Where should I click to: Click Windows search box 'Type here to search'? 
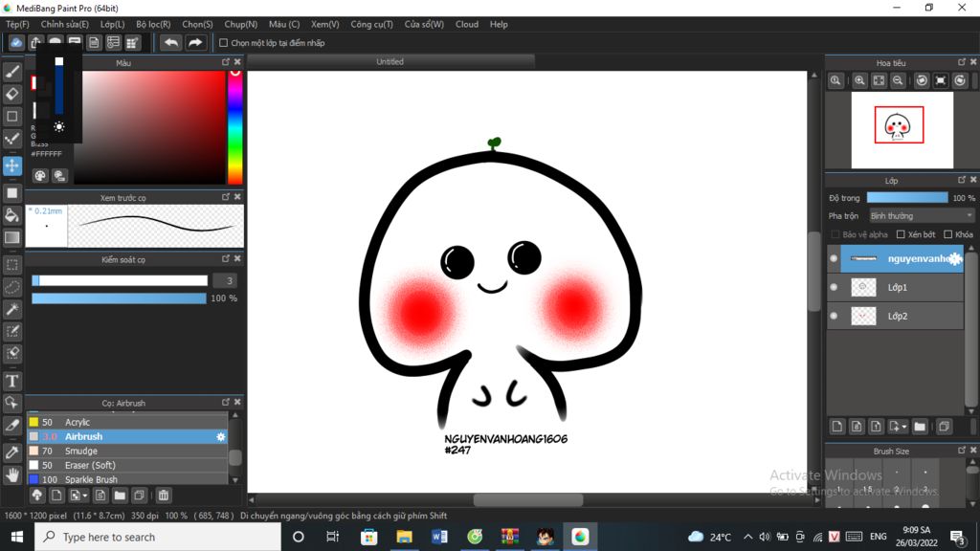(158, 537)
